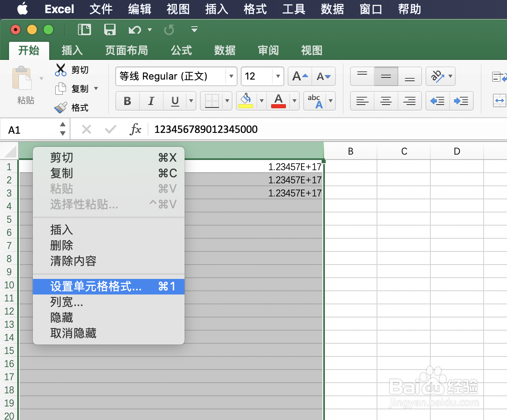Click the abc phonetic guide icon
The width and height of the screenshot is (507, 420).
(315, 101)
